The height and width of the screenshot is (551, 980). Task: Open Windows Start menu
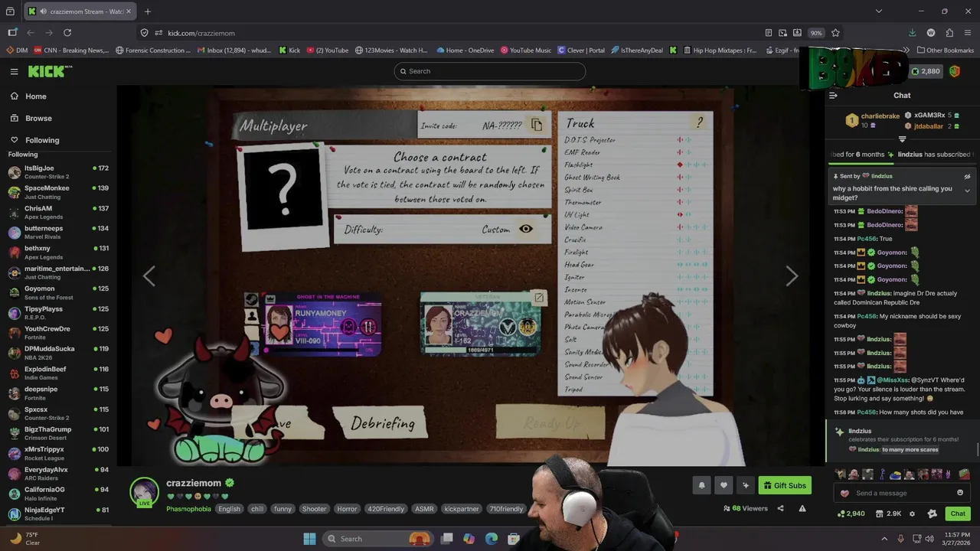pos(309,539)
